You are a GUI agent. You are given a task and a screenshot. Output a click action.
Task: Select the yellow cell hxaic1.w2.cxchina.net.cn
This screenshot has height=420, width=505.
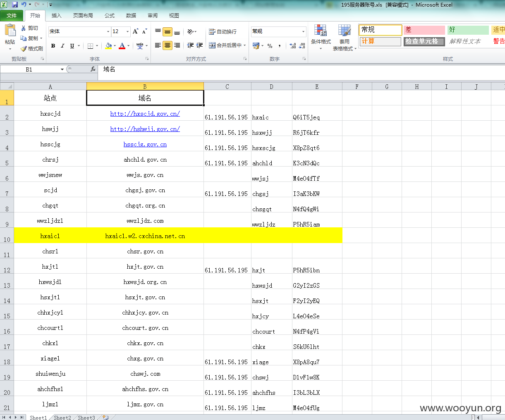click(145, 236)
